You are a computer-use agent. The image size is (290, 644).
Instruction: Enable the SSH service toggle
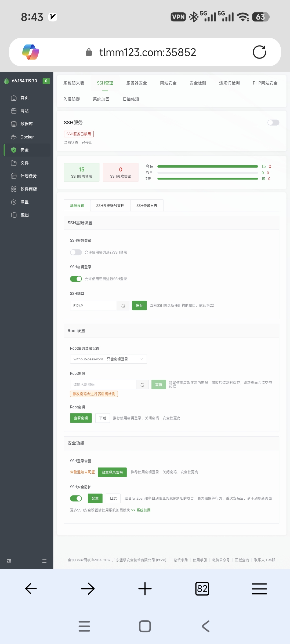[x=273, y=123]
